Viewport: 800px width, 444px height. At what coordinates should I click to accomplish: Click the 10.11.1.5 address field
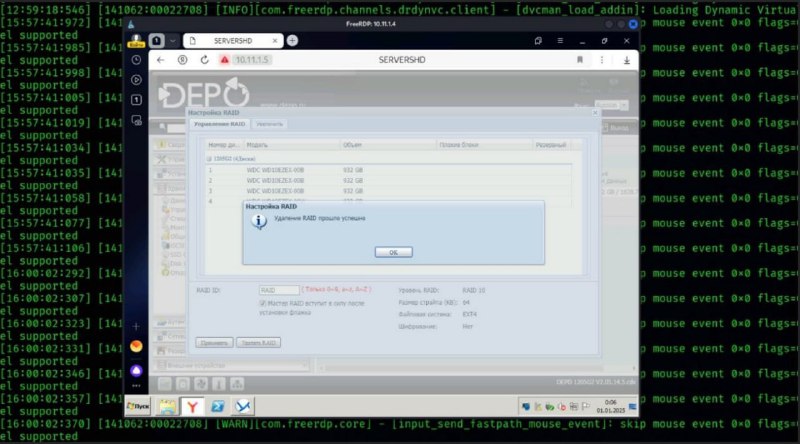click(x=252, y=60)
